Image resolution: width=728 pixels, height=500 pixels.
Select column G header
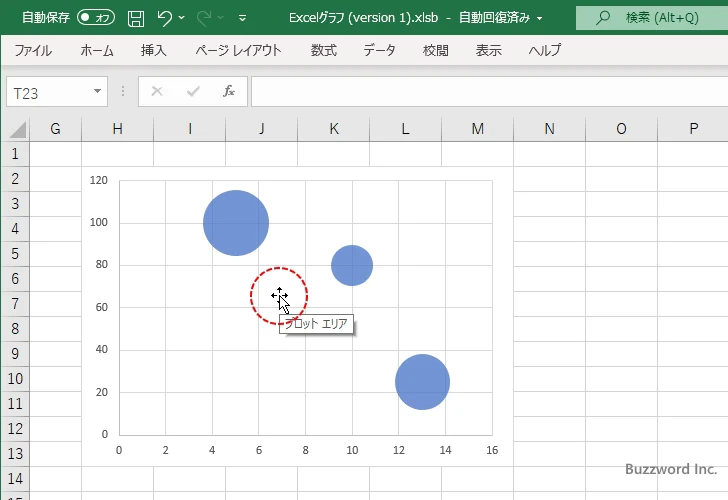55,129
